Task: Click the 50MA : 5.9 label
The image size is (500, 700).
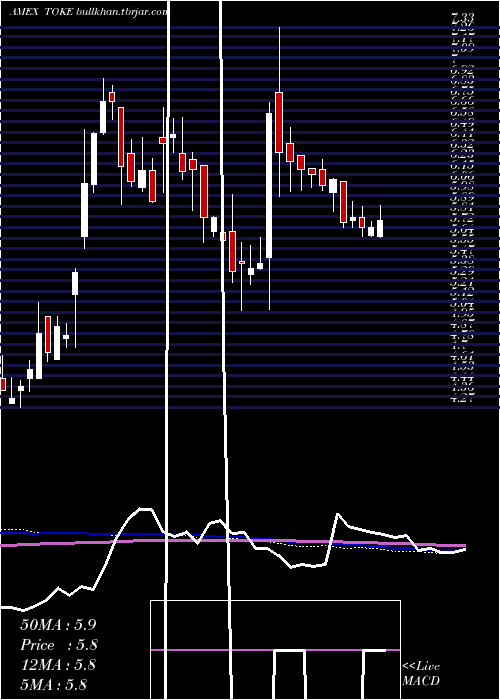Action: click(x=58, y=625)
